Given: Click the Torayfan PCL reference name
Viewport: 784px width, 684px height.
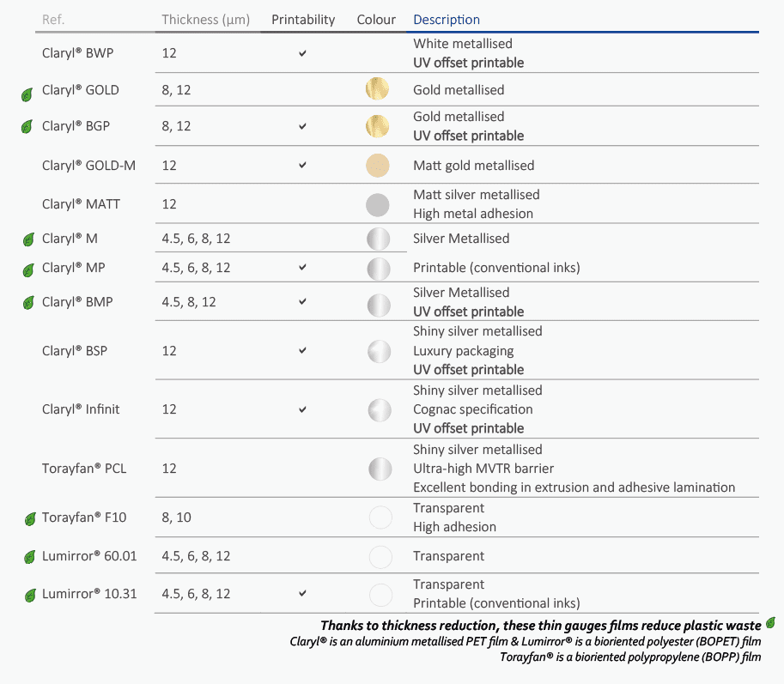Looking at the screenshot, I should pyautogui.click(x=84, y=468).
